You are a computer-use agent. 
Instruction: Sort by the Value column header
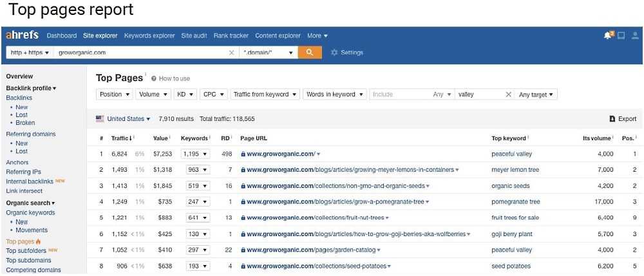pyautogui.click(x=160, y=138)
